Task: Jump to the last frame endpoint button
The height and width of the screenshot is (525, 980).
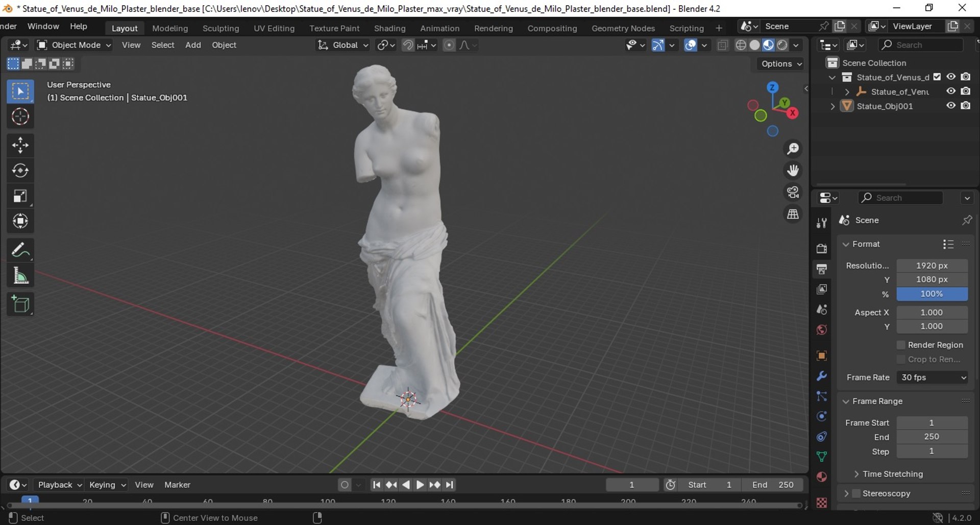Action: pos(449,485)
